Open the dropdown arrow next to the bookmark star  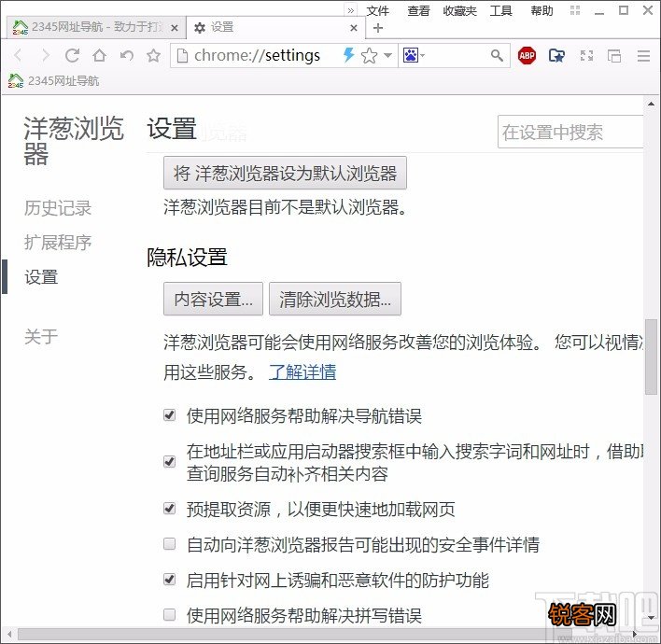[x=387, y=55]
